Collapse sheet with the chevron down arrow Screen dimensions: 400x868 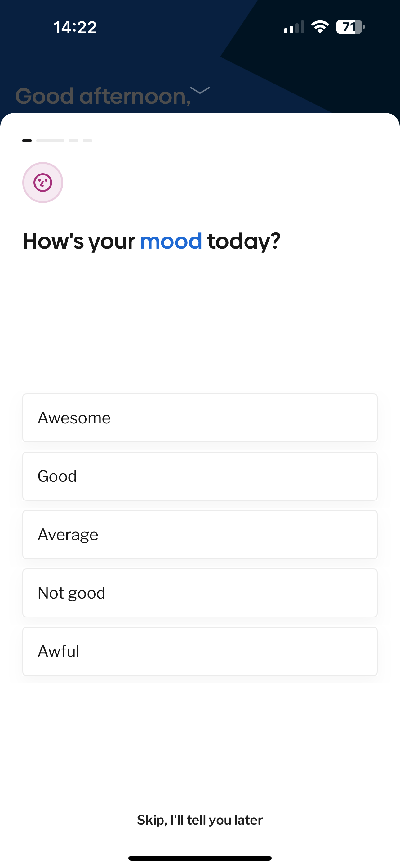pyautogui.click(x=200, y=90)
